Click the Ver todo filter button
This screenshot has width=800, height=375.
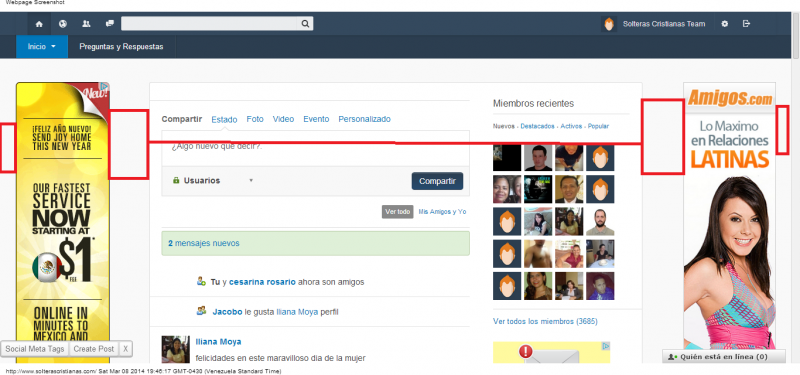[x=397, y=212]
